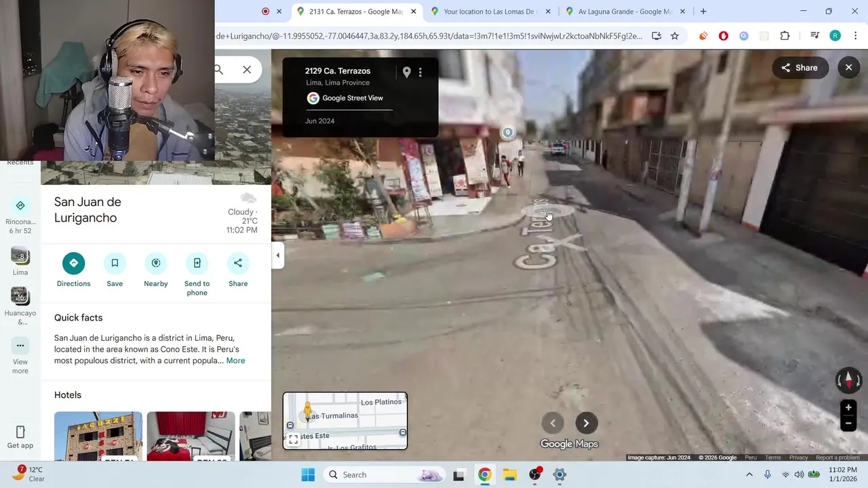Go to next Street View position
The image size is (868, 488).
tap(586, 423)
